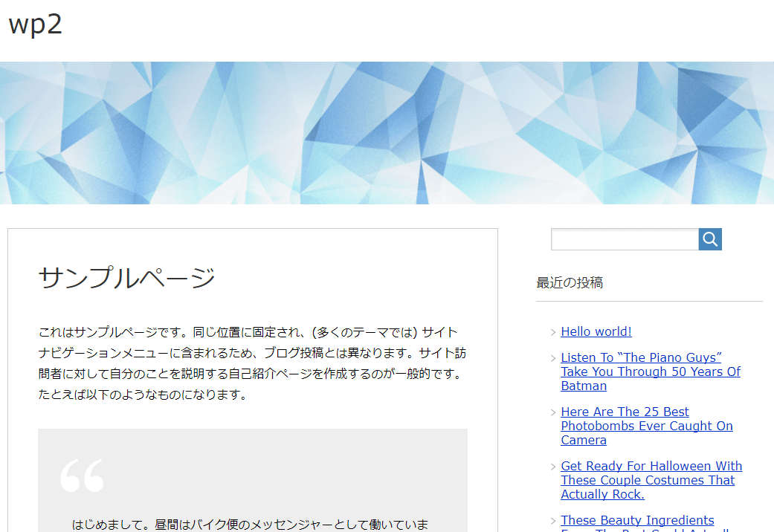
Task: Click the large quotation mark icon
Action: pyautogui.click(x=82, y=476)
